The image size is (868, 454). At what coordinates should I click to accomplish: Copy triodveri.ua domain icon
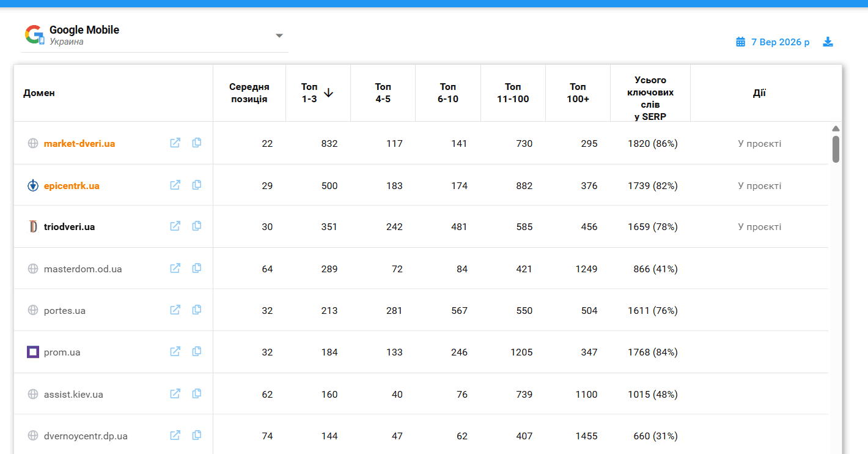(x=197, y=226)
